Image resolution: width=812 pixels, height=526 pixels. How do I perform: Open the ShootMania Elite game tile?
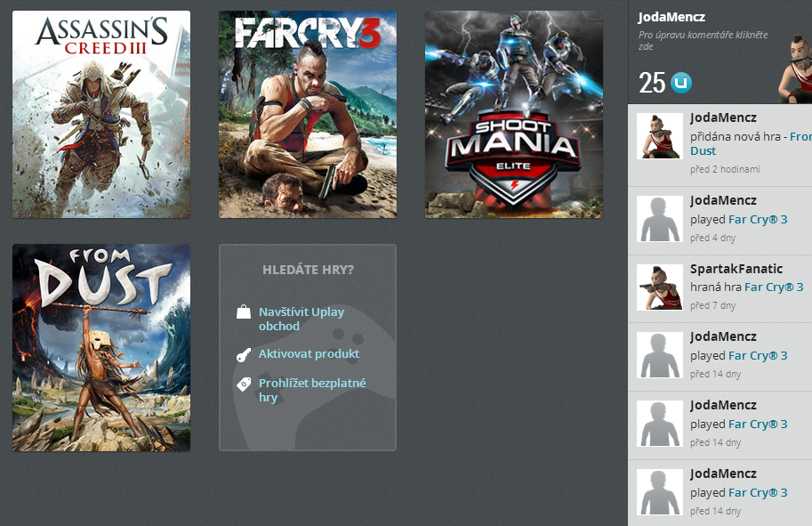tap(514, 114)
